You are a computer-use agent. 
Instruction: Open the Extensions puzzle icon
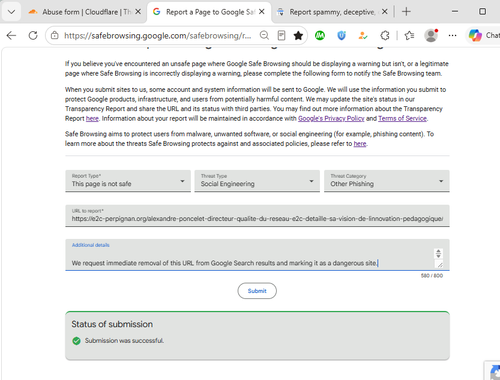click(385, 35)
